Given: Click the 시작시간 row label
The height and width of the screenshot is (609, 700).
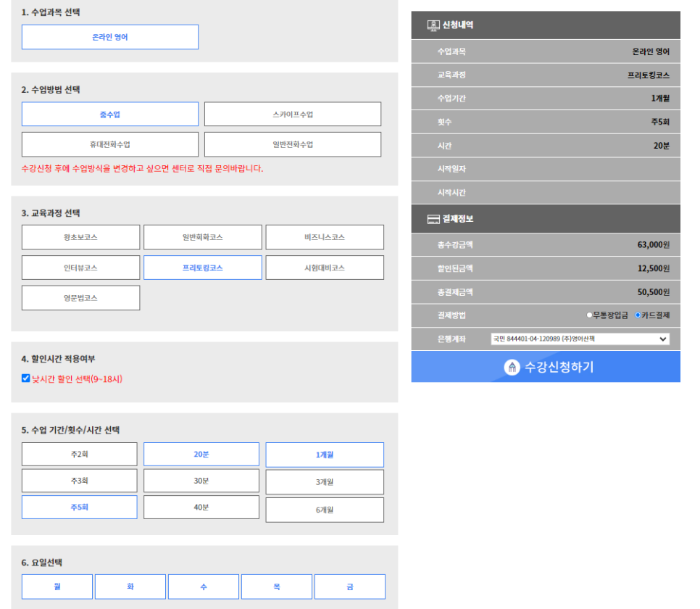Looking at the screenshot, I should tap(451, 193).
